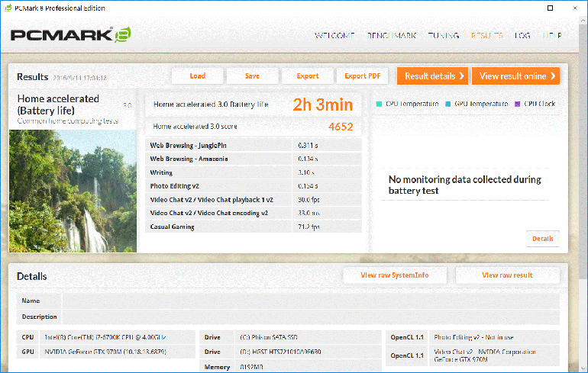Click the Export PDF button

[362, 76]
